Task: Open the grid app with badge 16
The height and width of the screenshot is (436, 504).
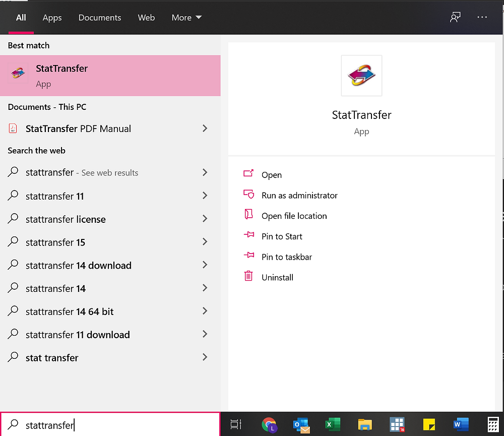Action: [397, 424]
